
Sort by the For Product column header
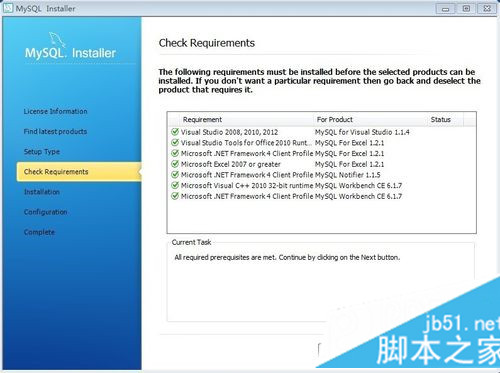click(x=370, y=119)
